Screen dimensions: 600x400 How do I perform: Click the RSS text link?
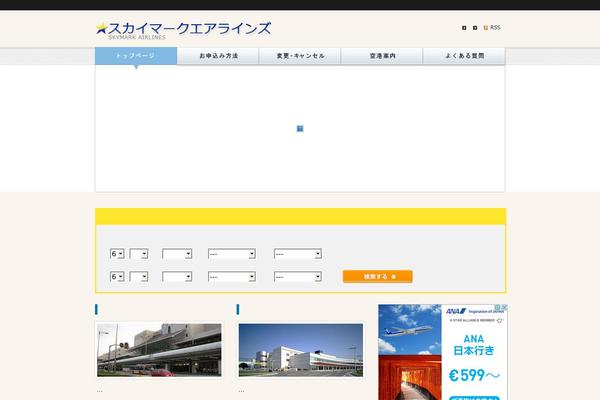click(495, 28)
